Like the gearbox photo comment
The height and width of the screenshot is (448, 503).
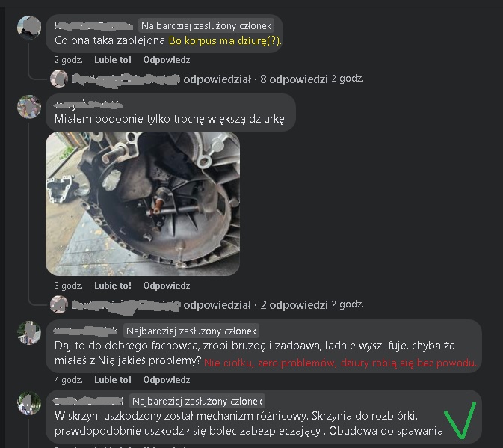click(x=113, y=286)
